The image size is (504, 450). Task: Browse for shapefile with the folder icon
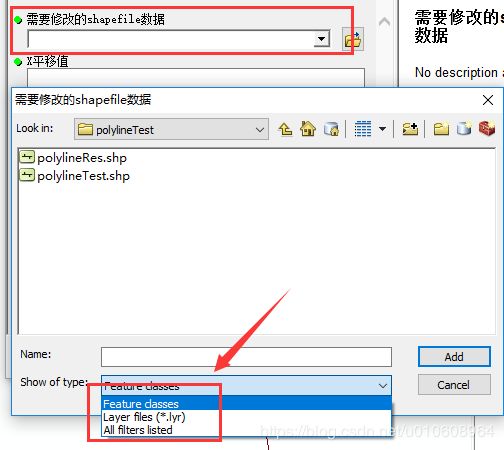click(x=353, y=40)
